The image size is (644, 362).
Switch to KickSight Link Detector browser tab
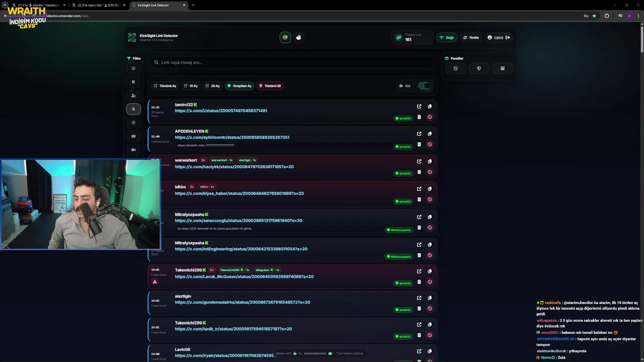coord(158,5)
